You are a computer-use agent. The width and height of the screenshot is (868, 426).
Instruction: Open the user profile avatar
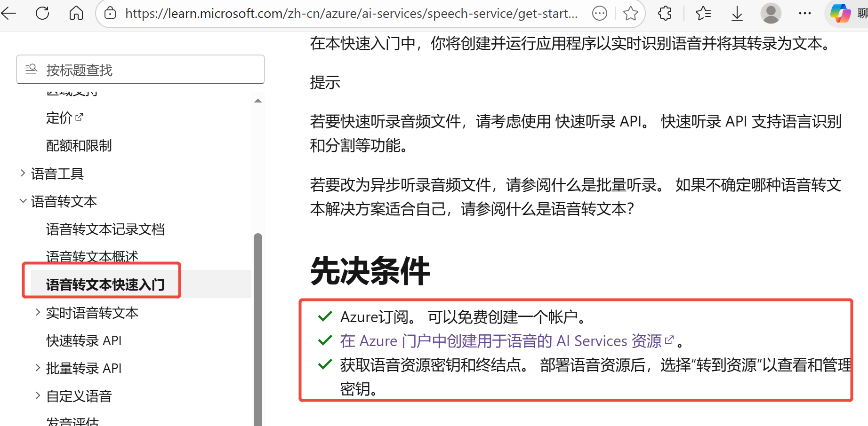(x=771, y=13)
